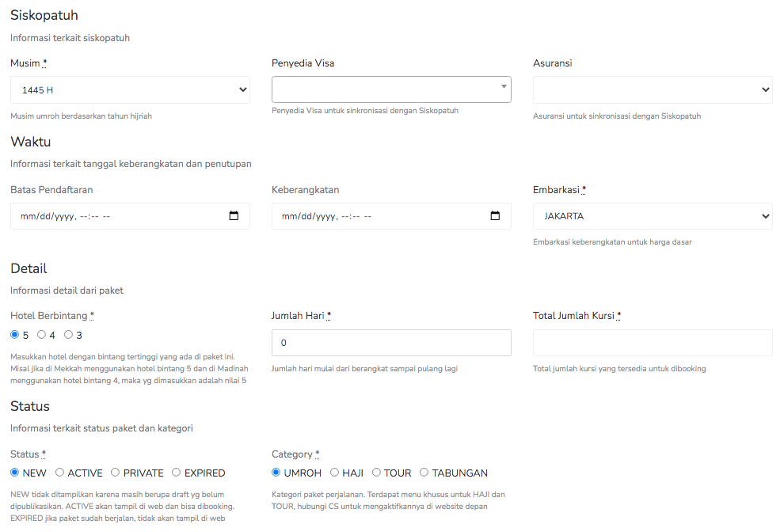784x532 pixels.
Task: Open the Embarkasi dropdown showing JAKARTA
Action: 653,216
